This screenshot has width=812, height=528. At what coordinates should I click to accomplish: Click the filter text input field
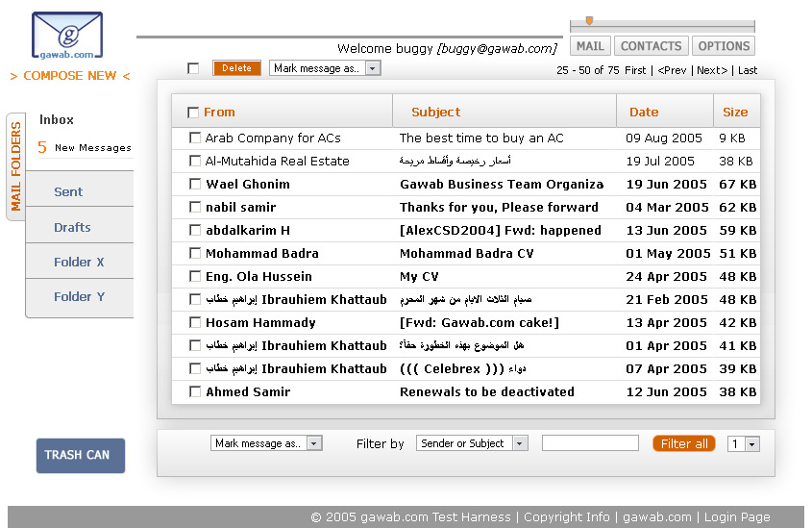tap(590, 443)
